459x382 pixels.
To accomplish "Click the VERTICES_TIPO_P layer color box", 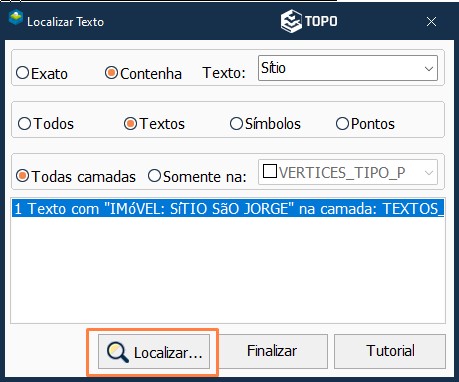I will pos(270,171).
